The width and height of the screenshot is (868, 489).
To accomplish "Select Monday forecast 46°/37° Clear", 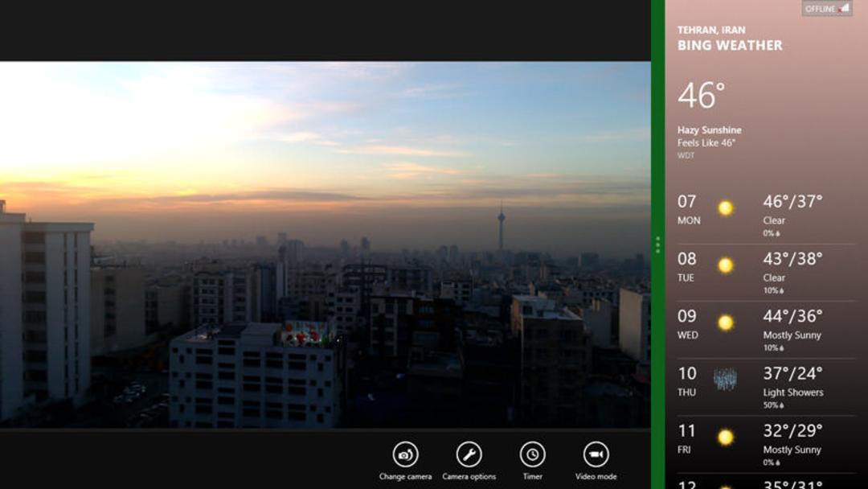I will click(x=792, y=216).
